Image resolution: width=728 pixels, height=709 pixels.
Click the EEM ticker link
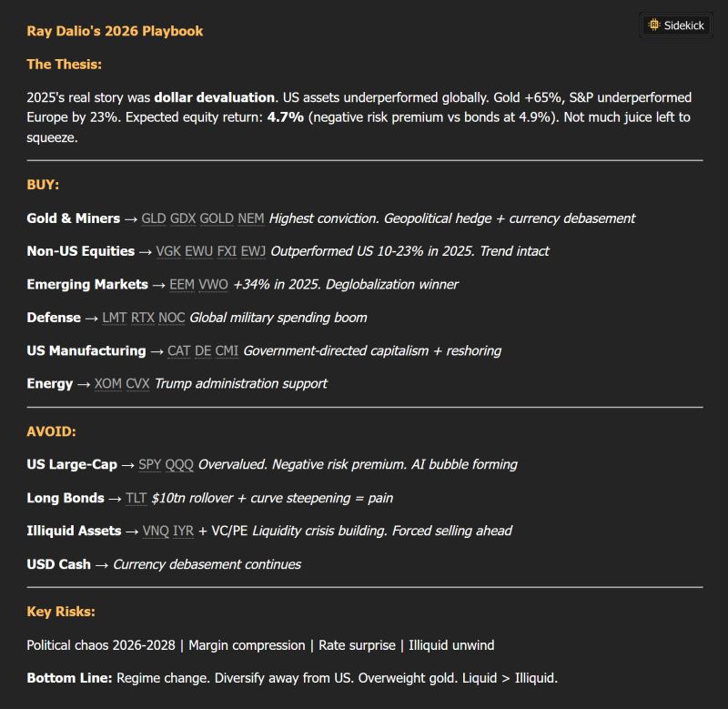pos(182,284)
